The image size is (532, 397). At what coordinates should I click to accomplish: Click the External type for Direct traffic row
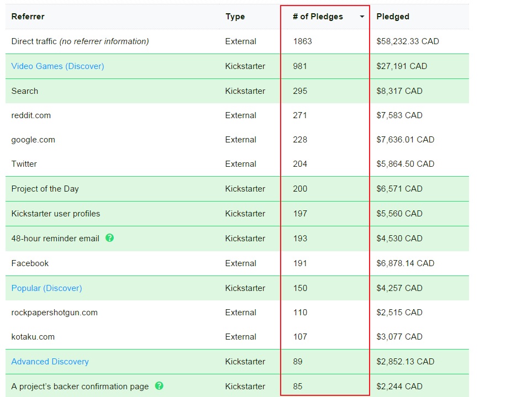tap(240, 41)
